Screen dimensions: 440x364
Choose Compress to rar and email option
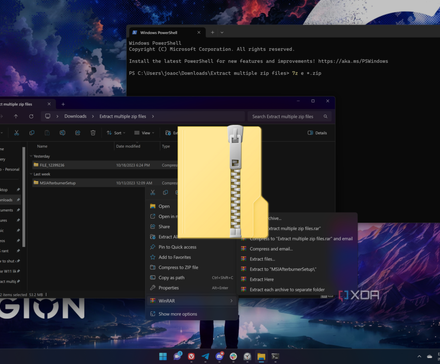tap(301, 239)
